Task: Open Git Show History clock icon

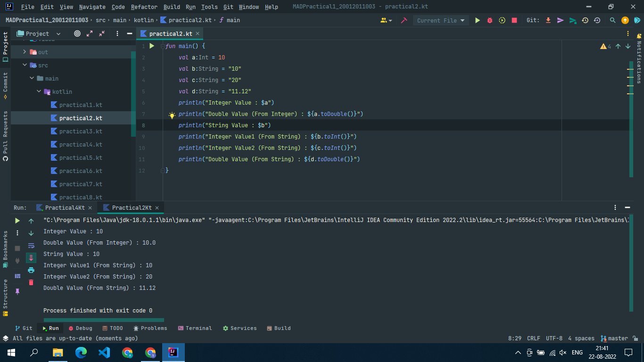Action: [585, 20]
